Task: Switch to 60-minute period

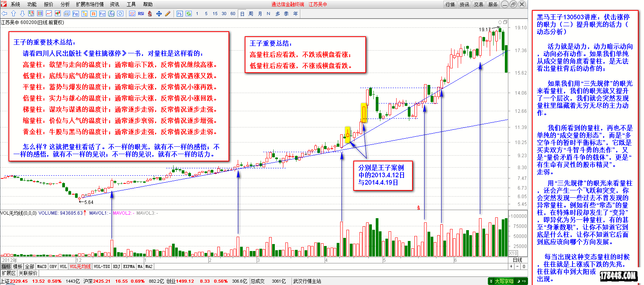Action: coord(233,14)
